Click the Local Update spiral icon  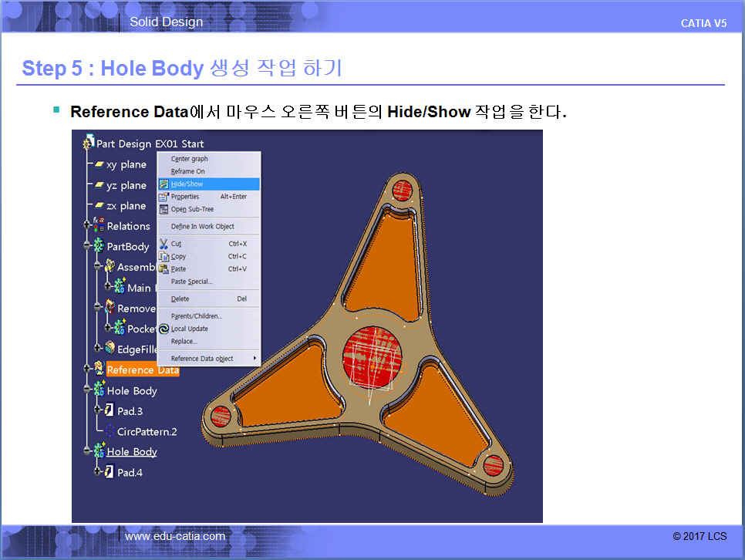(163, 329)
